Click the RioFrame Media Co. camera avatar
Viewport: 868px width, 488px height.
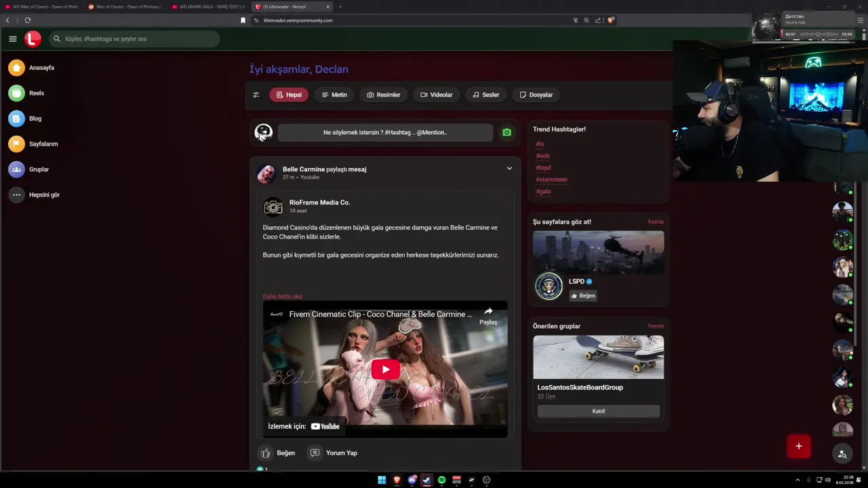[x=273, y=206]
